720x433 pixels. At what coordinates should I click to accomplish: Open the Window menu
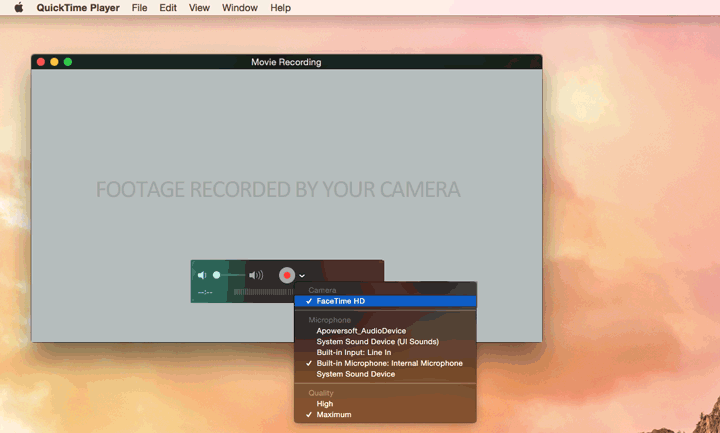point(239,8)
